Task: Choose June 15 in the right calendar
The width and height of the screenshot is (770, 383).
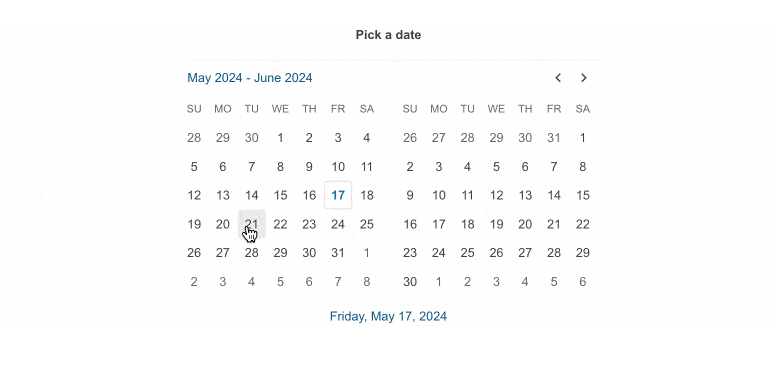Action: point(582,195)
